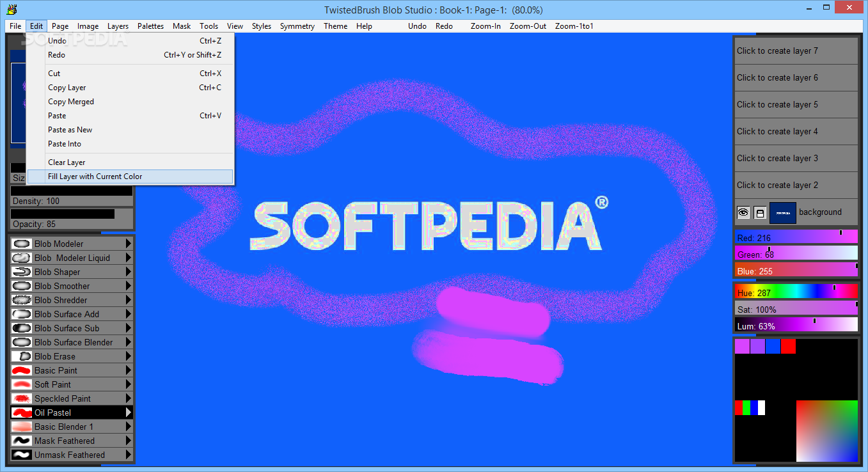Adjust the Red color slider

[x=796, y=237]
